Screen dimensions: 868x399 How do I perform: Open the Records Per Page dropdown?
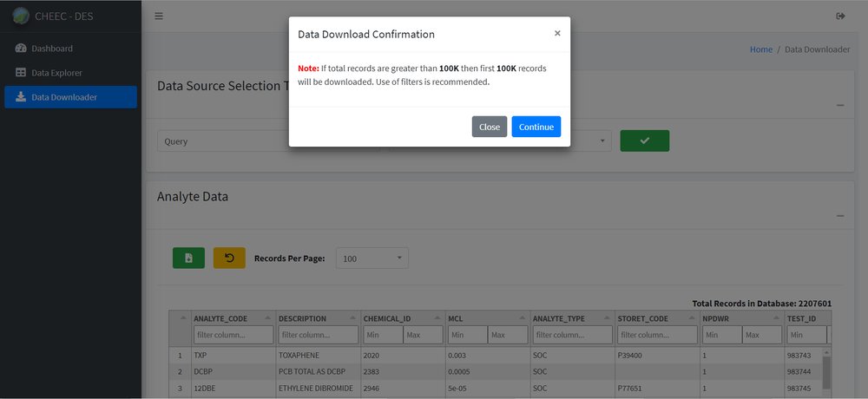tap(372, 258)
